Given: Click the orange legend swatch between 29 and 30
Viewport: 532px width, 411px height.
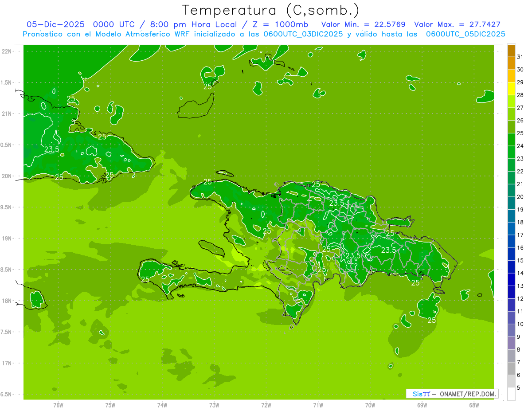Looking at the screenshot, I should [x=511, y=76].
